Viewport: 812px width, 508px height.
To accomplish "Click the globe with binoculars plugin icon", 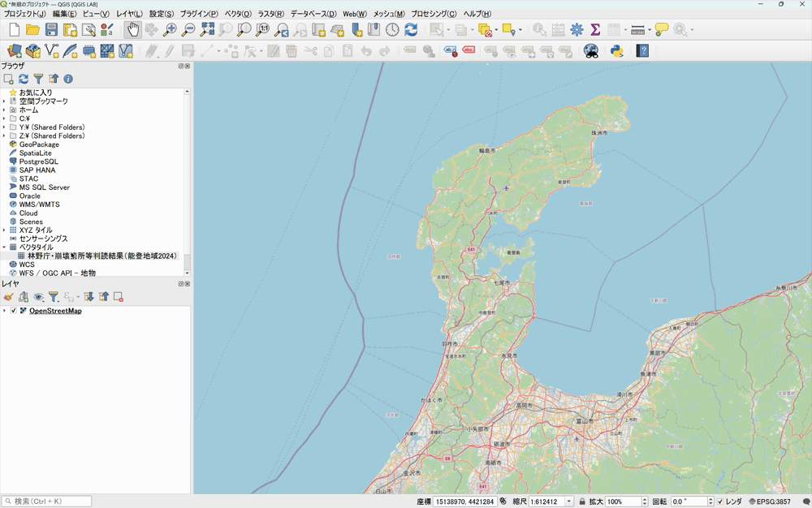I will click(x=591, y=50).
